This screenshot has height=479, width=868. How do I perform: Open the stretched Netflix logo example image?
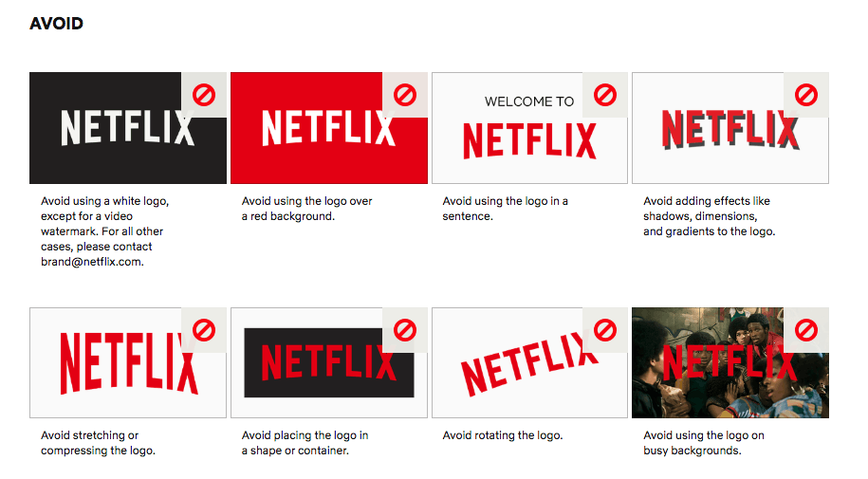tap(128, 362)
